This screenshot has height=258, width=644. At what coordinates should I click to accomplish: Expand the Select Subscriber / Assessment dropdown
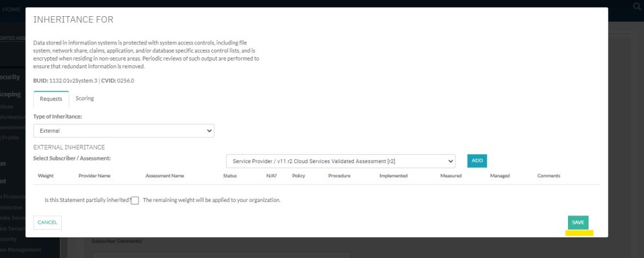pos(341,161)
